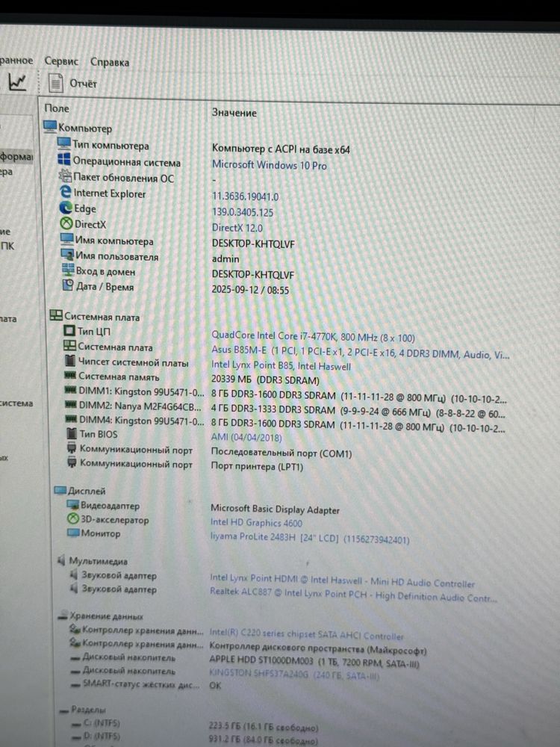Click the Дата / Время clock icon
Viewport: 560px width, 747px height.
pyautogui.click(x=68, y=285)
